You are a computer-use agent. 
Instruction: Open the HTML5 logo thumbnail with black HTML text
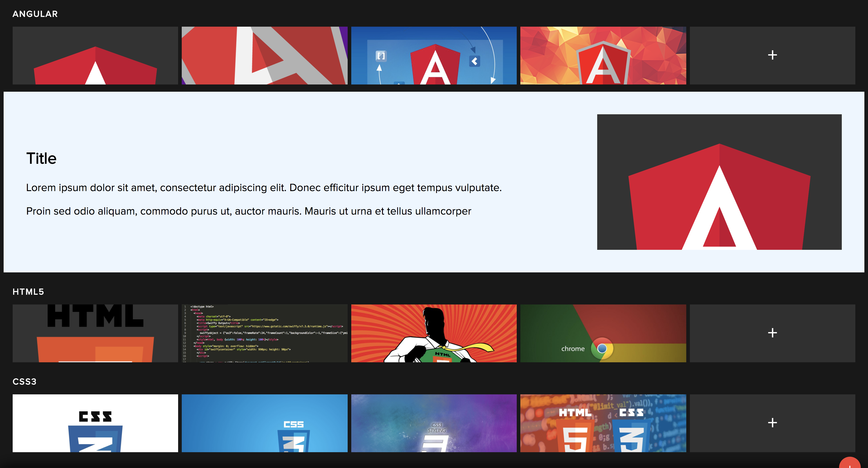[95, 333]
